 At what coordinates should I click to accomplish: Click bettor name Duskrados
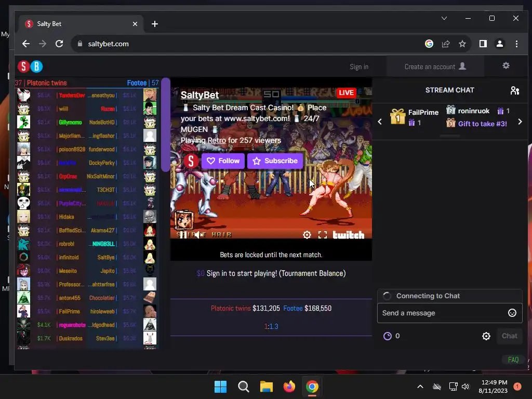(x=71, y=338)
